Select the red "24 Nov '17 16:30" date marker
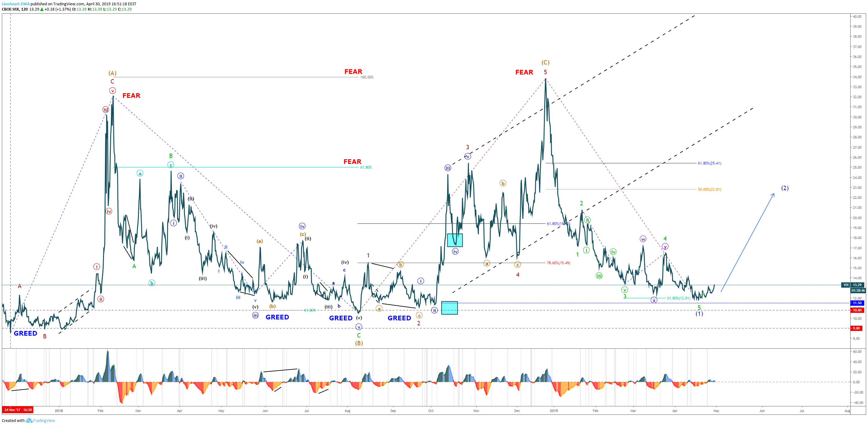The width and height of the screenshot is (868, 426). (x=18, y=410)
